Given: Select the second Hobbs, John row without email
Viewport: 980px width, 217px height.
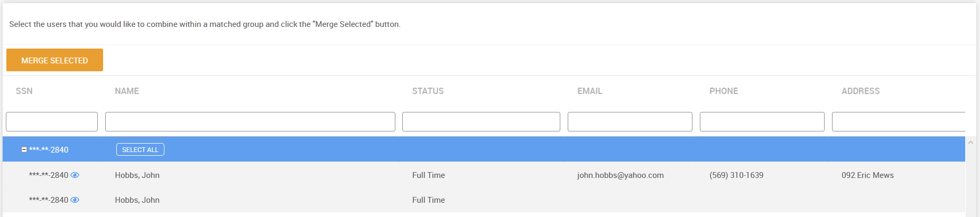Looking at the screenshot, I should (x=484, y=200).
